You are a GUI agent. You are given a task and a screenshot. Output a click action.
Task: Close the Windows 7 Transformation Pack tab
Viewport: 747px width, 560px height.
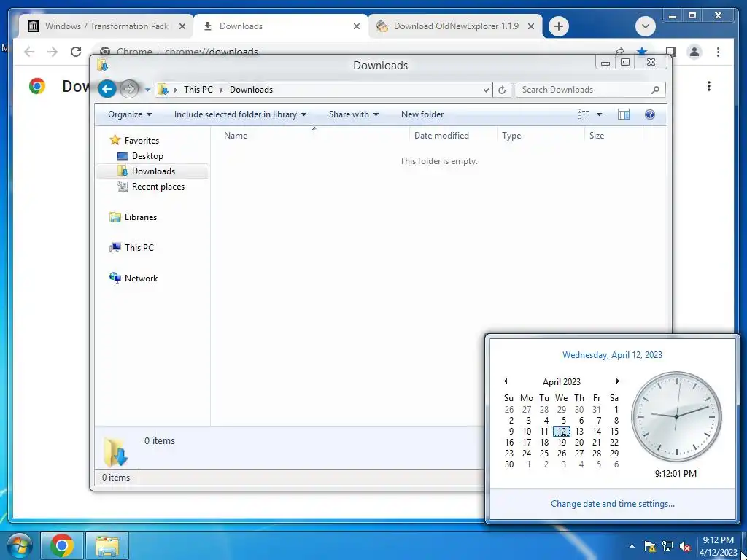[182, 26]
